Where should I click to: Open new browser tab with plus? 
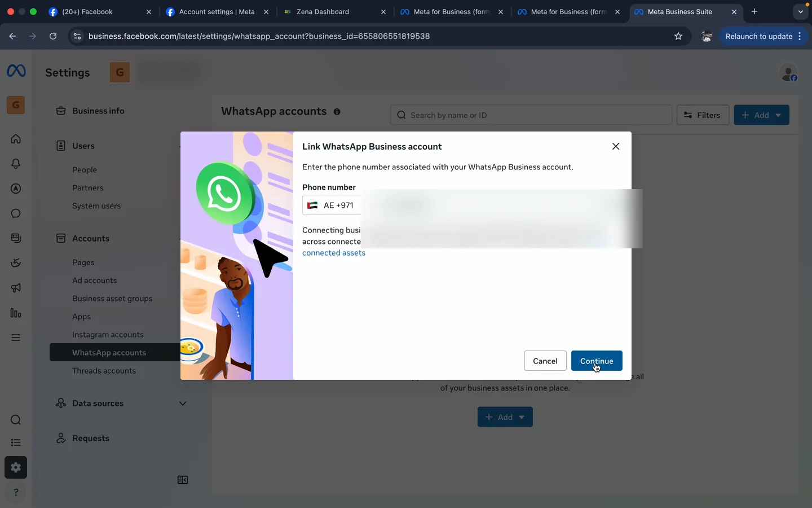[754, 11]
